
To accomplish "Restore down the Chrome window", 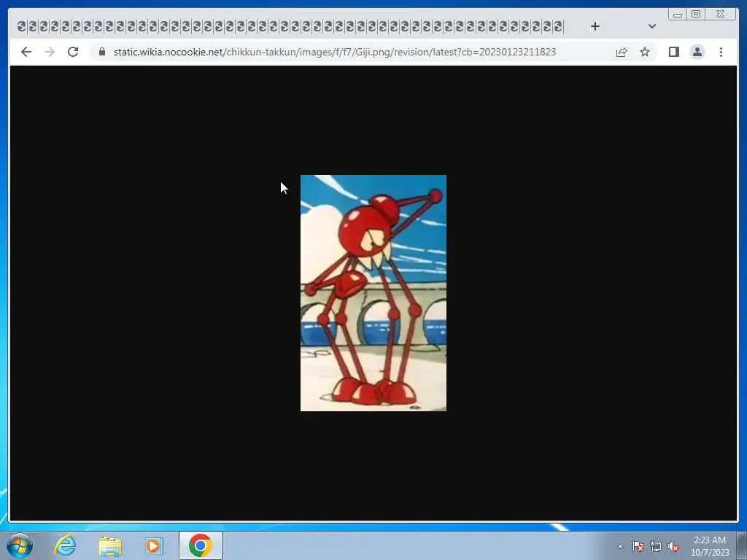I will click(695, 15).
